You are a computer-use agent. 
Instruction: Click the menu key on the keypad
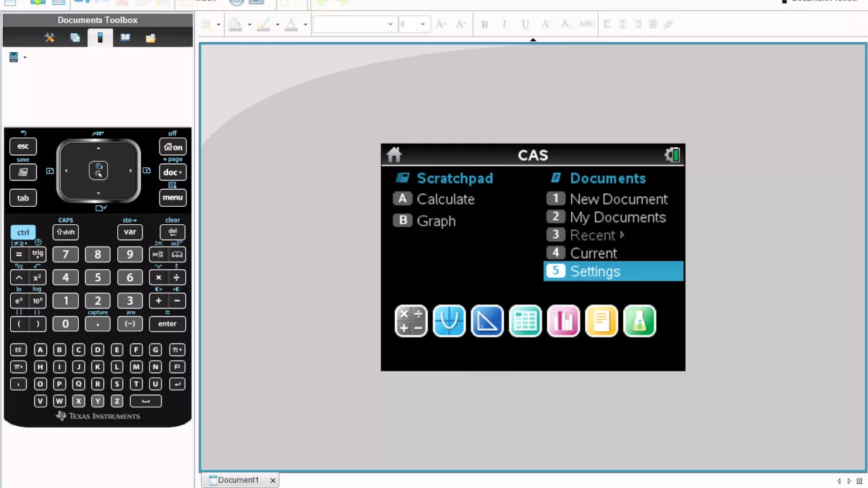(172, 197)
